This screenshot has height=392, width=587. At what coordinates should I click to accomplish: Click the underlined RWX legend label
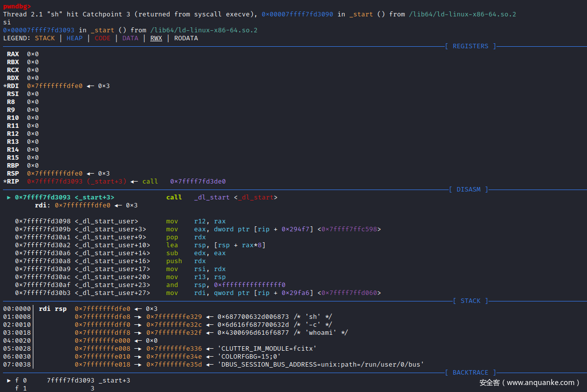coord(156,38)
